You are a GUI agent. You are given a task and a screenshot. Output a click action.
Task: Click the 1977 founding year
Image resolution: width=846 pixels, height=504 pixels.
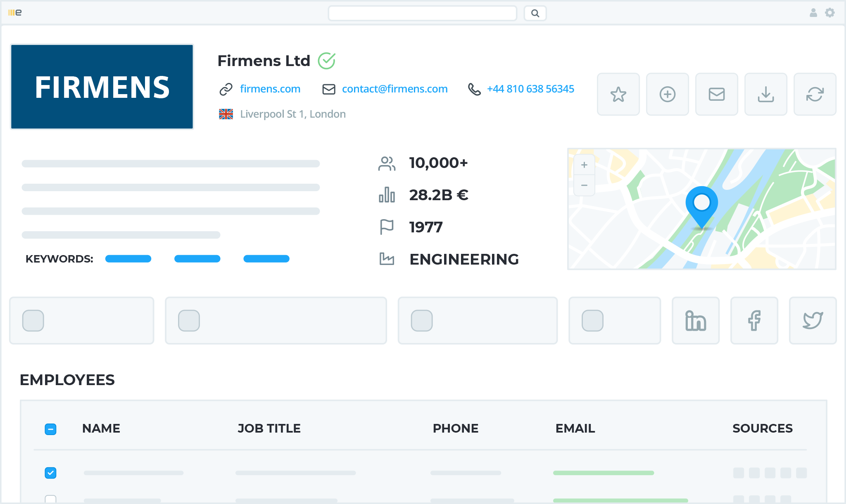426,227
